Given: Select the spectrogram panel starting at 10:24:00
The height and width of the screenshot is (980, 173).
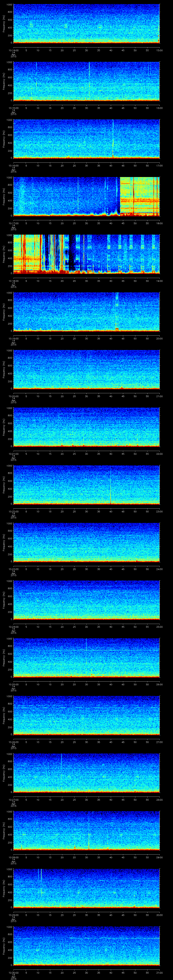Looking at the screenshot, I should tap(86, 600).
